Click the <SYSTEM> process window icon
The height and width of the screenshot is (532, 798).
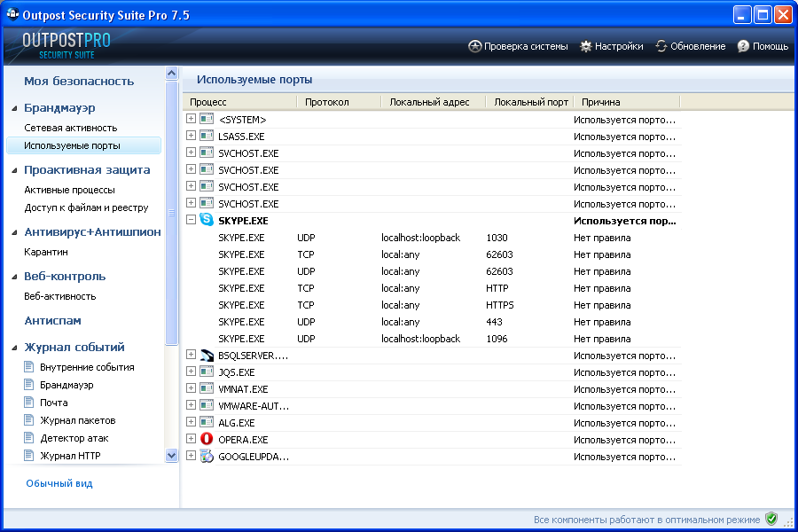point(206,119)
